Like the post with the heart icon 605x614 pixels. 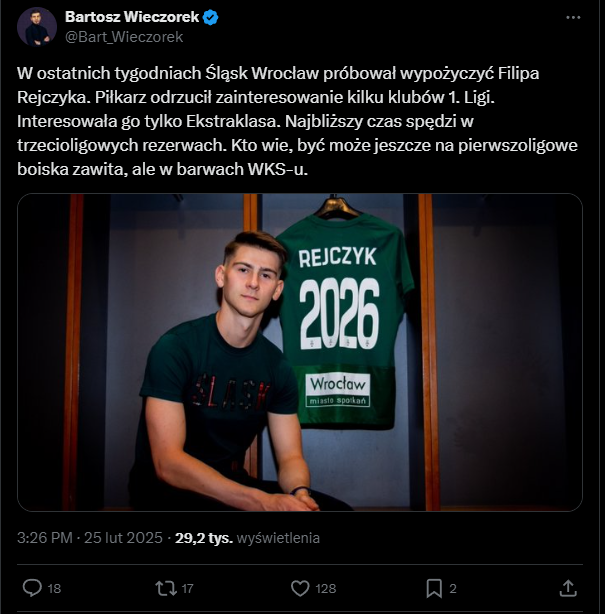click(299, 588)
